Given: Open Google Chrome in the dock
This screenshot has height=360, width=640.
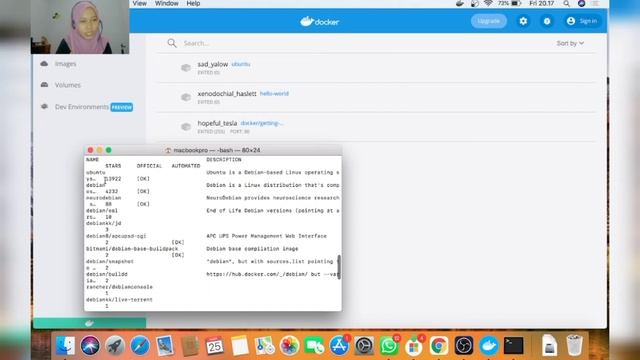Looking at the screenshot, I should (439, 346).
